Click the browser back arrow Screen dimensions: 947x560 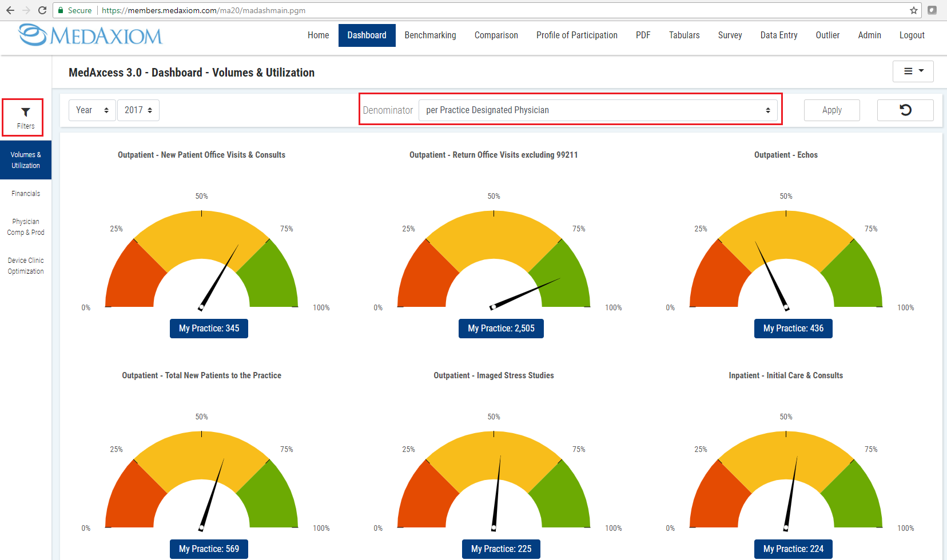click(10, 10)
